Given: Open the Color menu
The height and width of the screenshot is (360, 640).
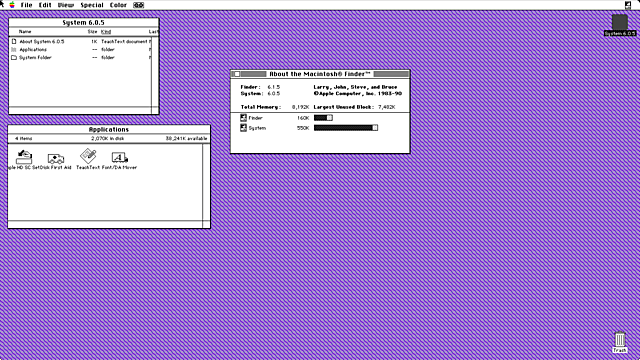Looking at the screenshot, I should click(118, 5).
